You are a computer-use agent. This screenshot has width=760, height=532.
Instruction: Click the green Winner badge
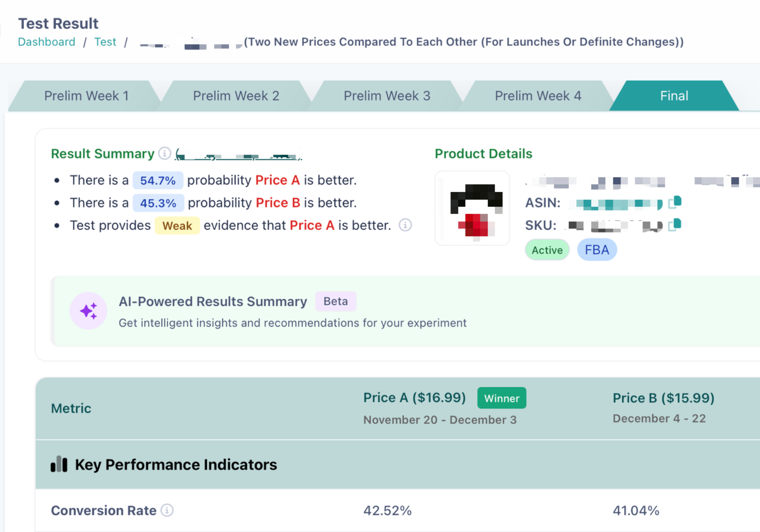(502, 398)
